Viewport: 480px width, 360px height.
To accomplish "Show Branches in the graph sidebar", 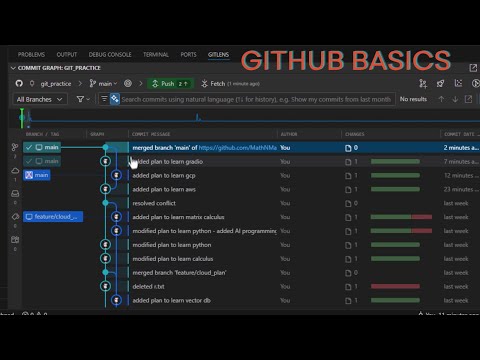I will coord(15,147).
